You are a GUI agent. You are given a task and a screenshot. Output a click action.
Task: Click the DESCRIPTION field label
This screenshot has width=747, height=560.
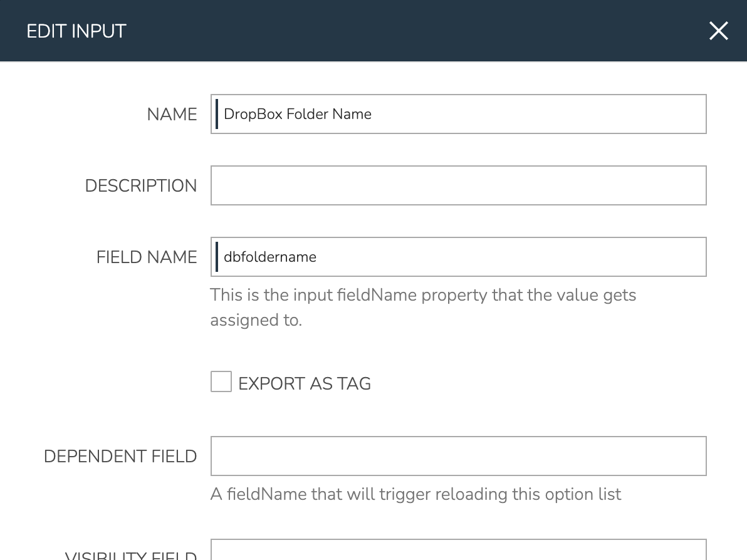coord(141,185)
